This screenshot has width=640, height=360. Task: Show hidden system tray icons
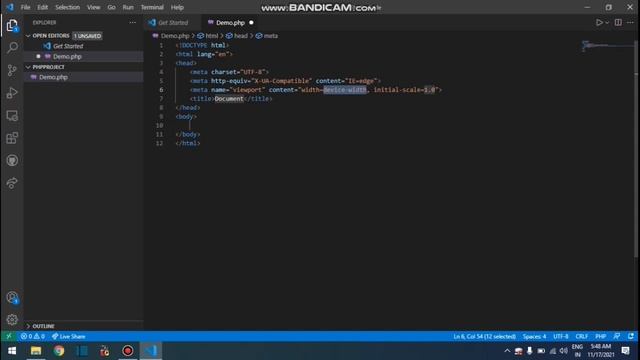[x=507, y=351]
